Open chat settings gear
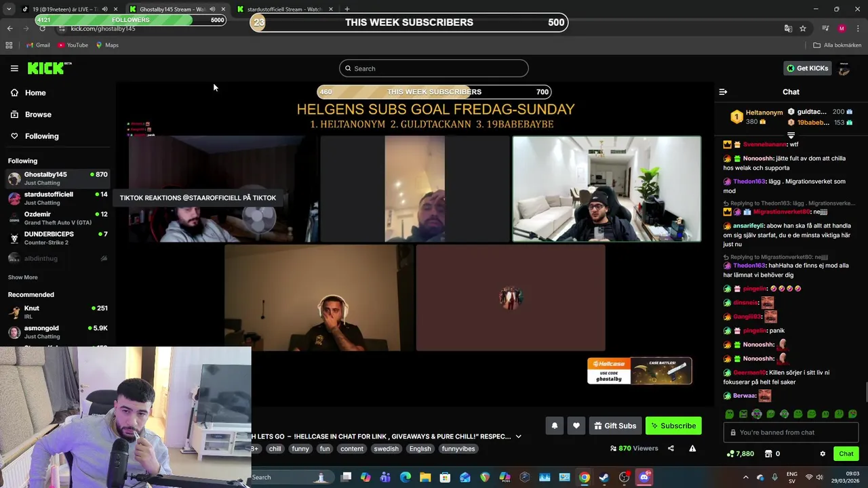Screen dimensions: 868x488 tap(823, 453)
